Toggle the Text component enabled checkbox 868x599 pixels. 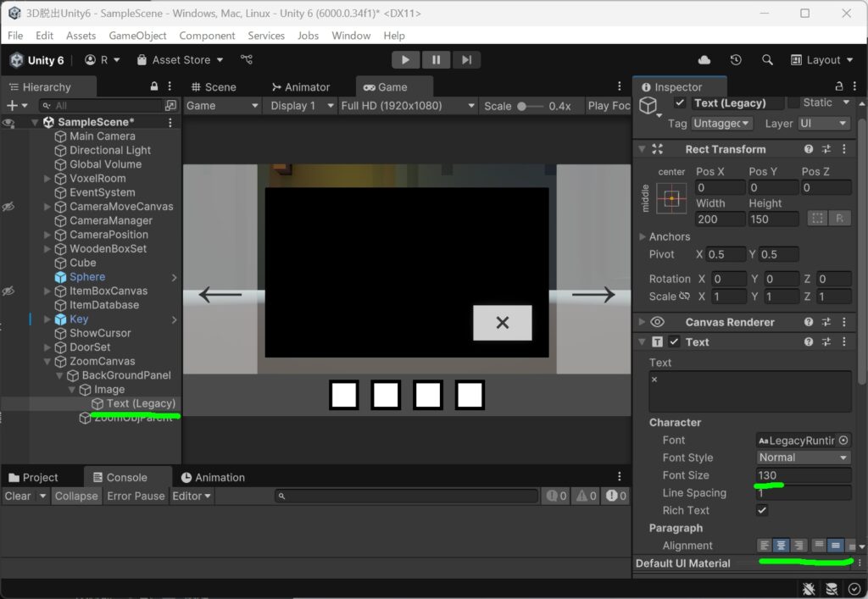tap(674, 341)
